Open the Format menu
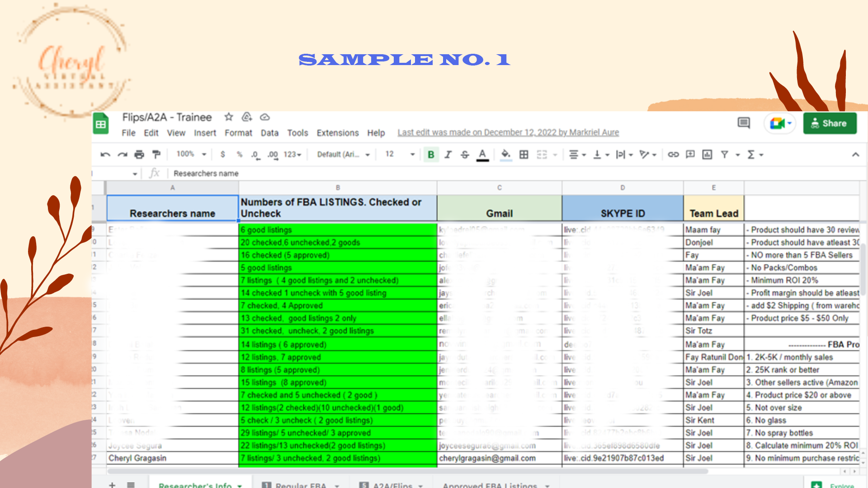 (x=238, y=133)
